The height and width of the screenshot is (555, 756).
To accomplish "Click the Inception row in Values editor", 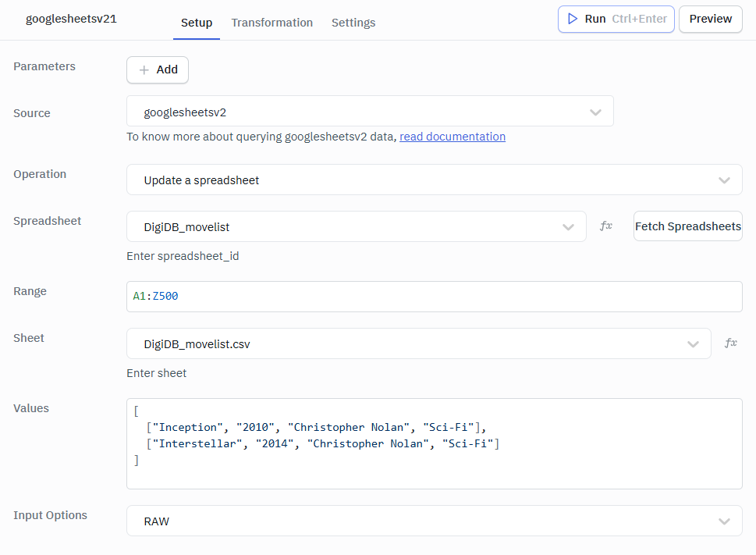I will click(315, 427).
